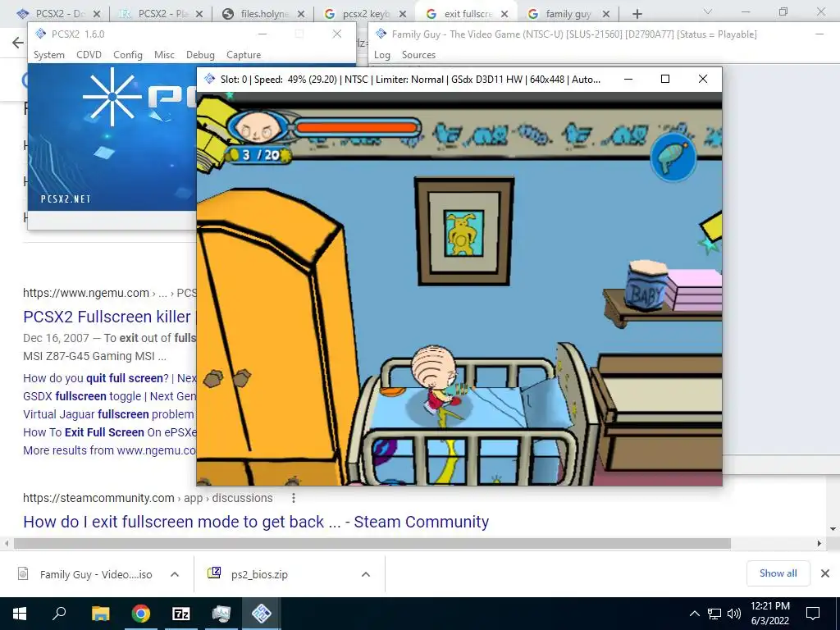Open the Capture menu in PCSX2

click(x=244, y=55)
